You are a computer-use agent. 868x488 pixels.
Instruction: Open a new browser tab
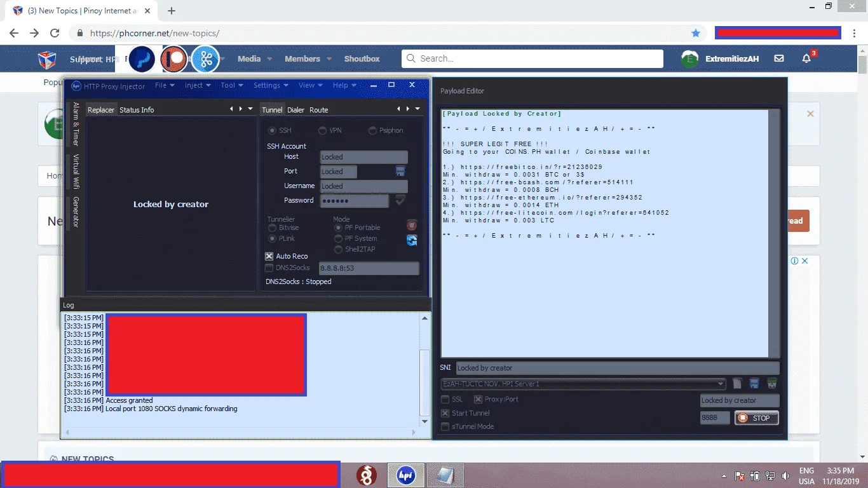pos(172,11)
